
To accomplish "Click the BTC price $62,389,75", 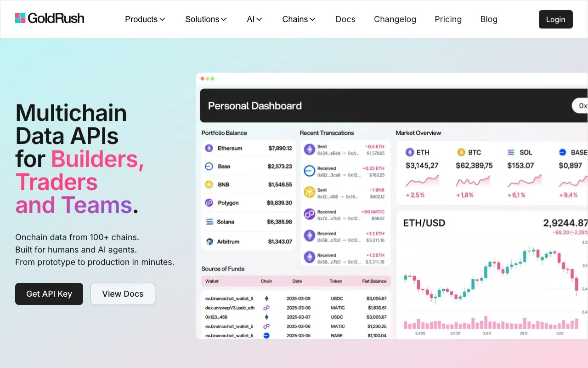I will [x=474, y=166].
